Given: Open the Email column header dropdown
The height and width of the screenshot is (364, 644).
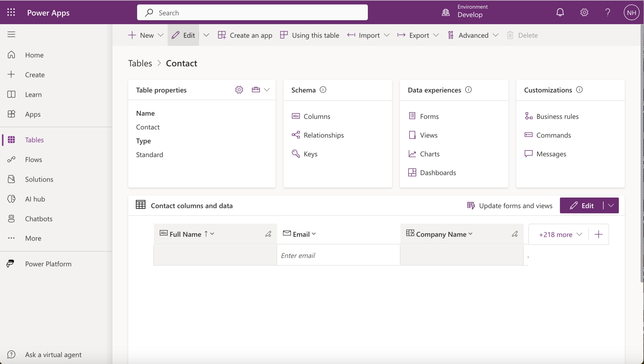Looking at the screenshot, I should pos(314,234).
